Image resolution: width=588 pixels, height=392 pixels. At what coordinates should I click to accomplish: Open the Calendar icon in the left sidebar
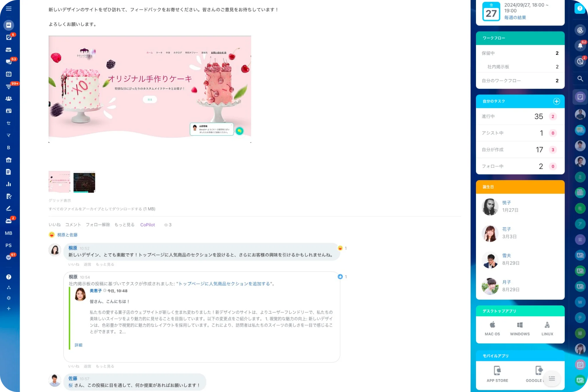[x=9, y=74]
